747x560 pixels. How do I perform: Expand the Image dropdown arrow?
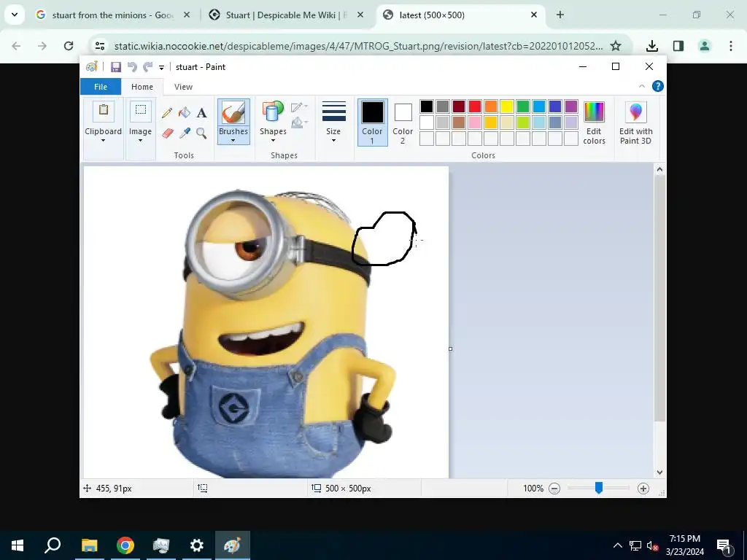(141, 141)
